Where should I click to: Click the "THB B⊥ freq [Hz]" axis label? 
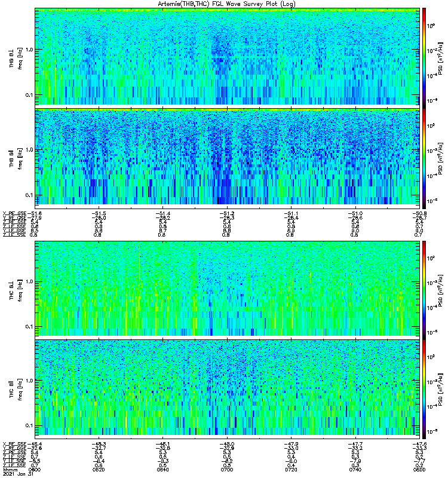click(x=16, y=58)
